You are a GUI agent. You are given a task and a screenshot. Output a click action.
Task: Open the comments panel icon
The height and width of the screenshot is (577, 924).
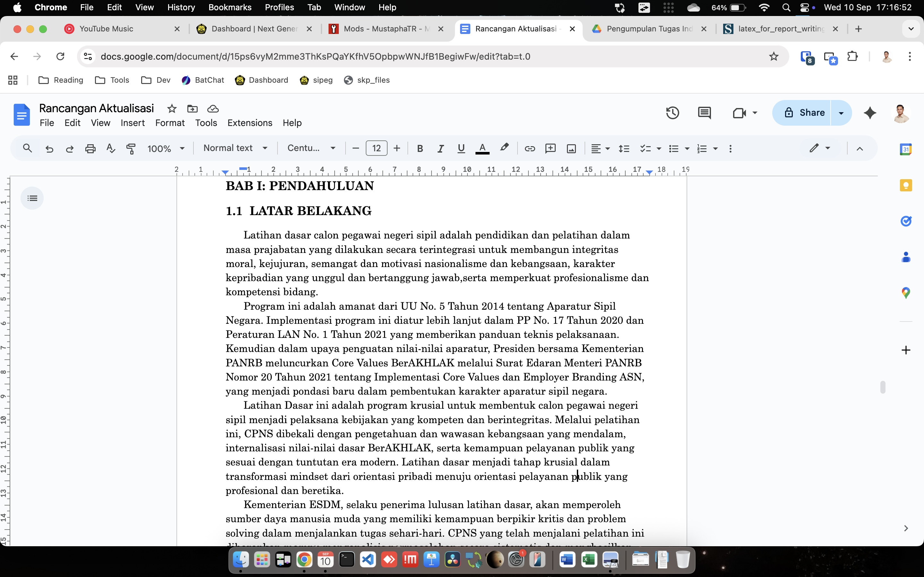click(x=704, y=113)
